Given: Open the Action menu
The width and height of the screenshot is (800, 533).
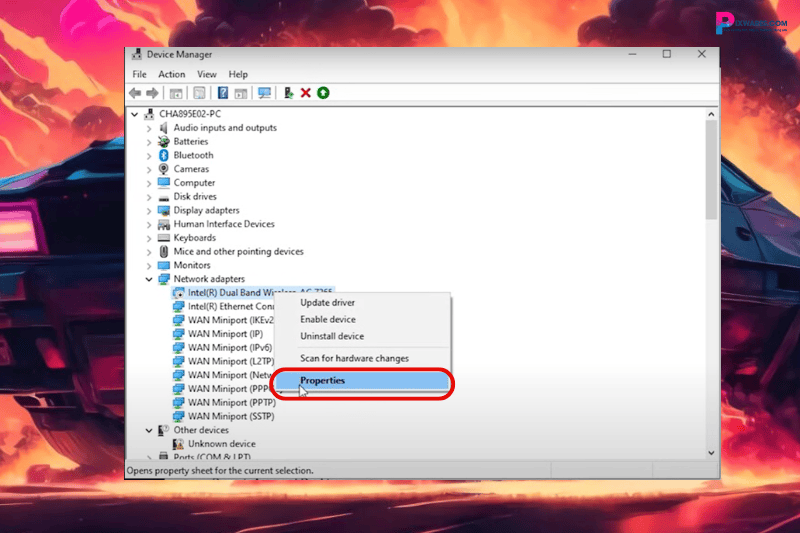Looking at the screenshot, I should pyautogui.click(x=171, y=74).
